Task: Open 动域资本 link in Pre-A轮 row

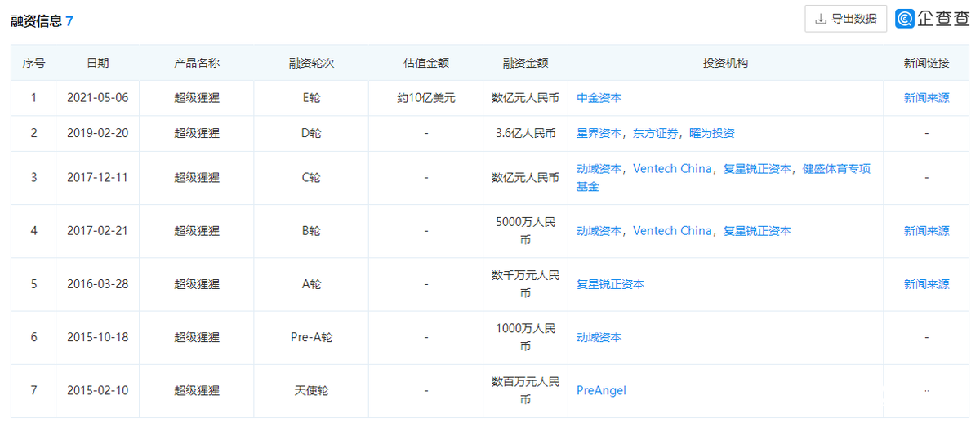Action: click(599, 337)
